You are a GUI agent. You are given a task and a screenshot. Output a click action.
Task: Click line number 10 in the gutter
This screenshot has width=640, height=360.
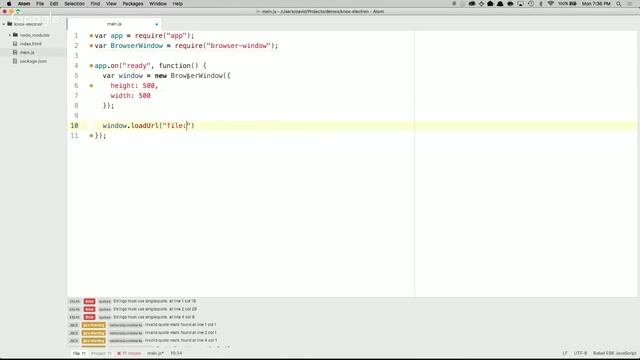tap(74, 126)
